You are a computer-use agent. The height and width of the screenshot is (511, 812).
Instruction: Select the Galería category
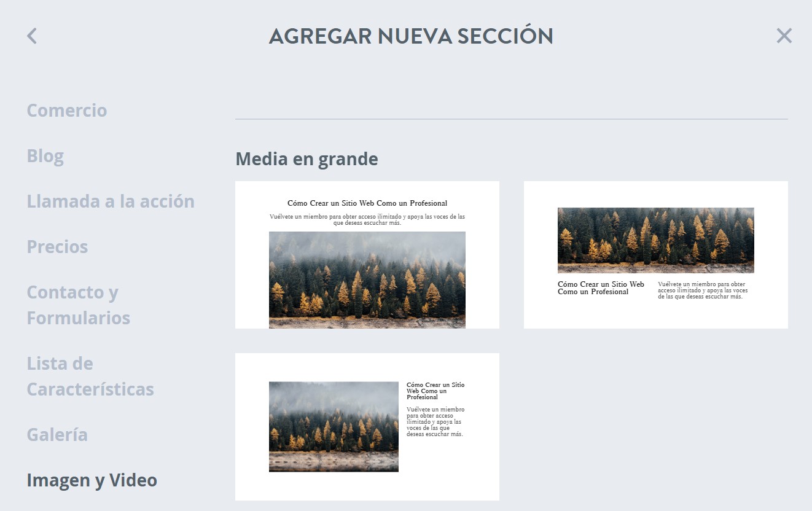coord(57,434)
